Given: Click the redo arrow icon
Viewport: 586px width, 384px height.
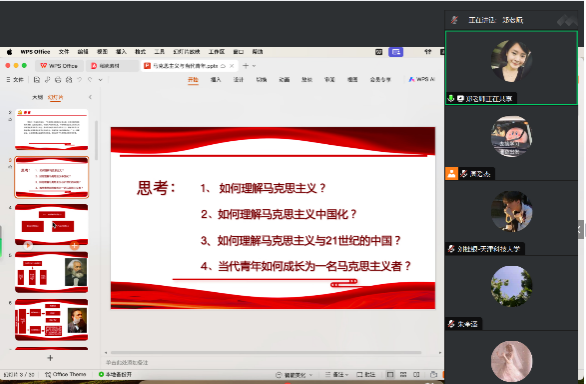Looking at the screenshot, I should click(x=90, y=80).
